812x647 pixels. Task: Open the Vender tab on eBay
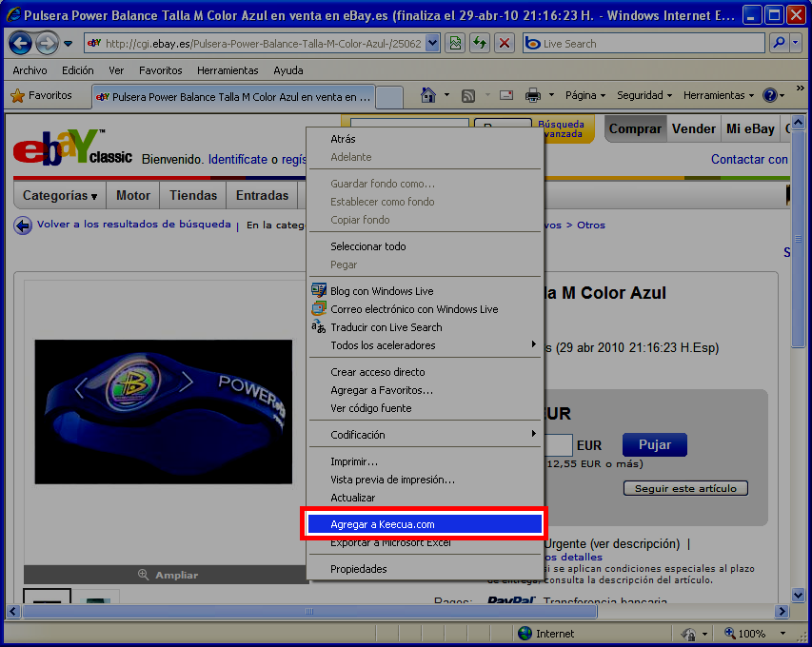coord(693,128)
